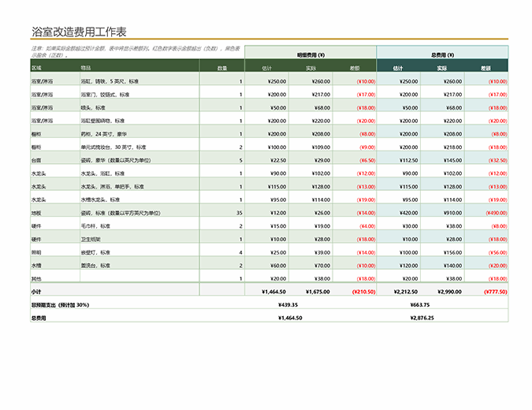Select the 明细费用 (¥) group header
532x410 pixels.
(x=310, y=55)
